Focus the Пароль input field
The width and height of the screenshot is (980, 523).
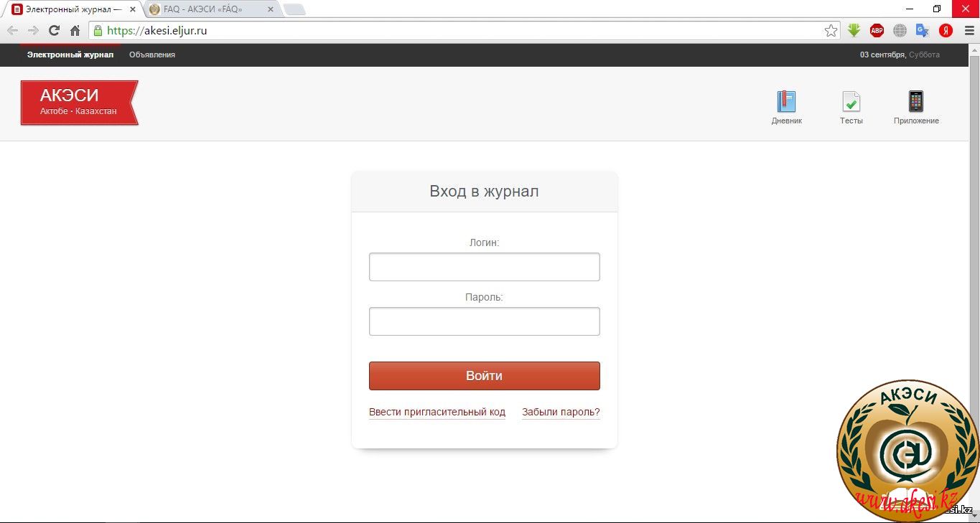[484, 321]
